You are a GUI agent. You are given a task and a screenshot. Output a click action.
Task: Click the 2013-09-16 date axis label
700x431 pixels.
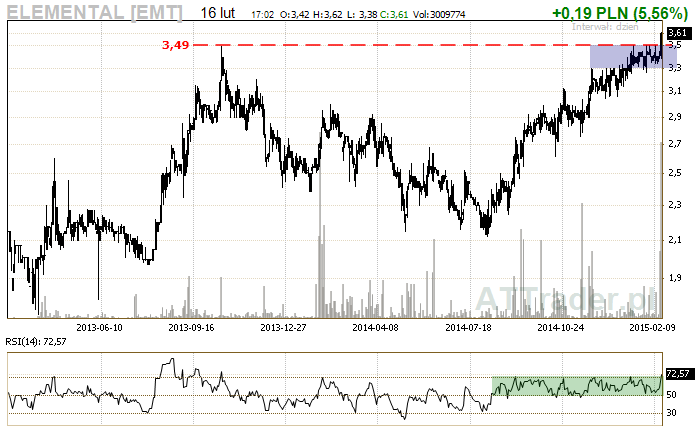pyautogui.click(x=191, y=327)
